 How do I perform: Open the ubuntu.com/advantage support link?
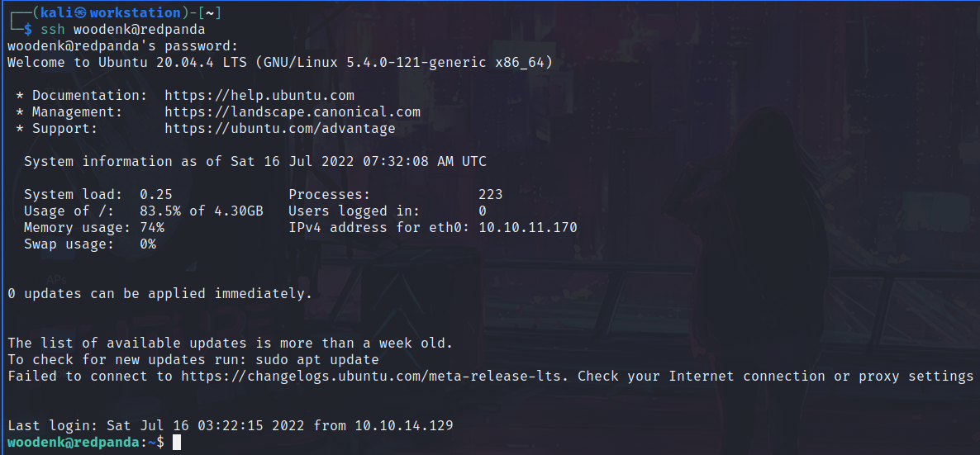280,129
